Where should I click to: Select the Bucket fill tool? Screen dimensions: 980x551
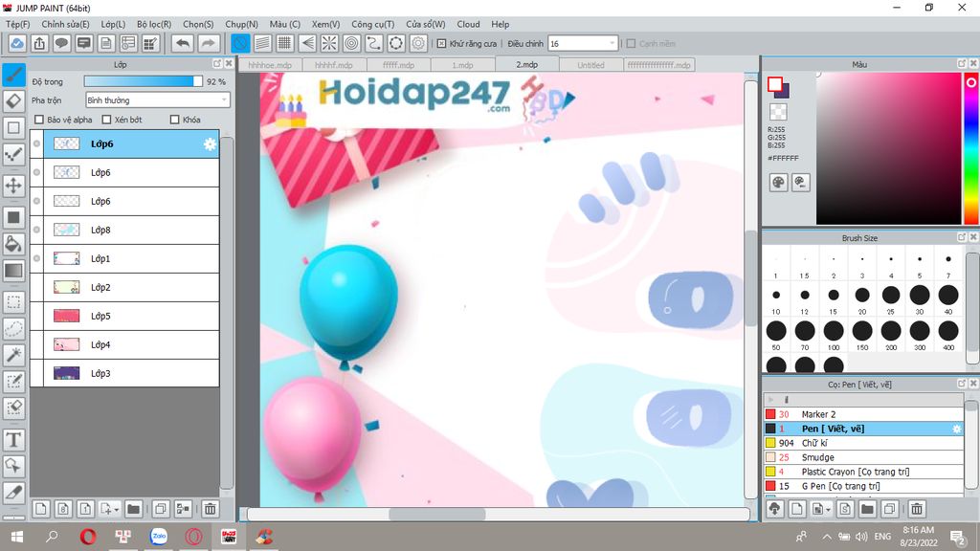click(x=13, y=244)
